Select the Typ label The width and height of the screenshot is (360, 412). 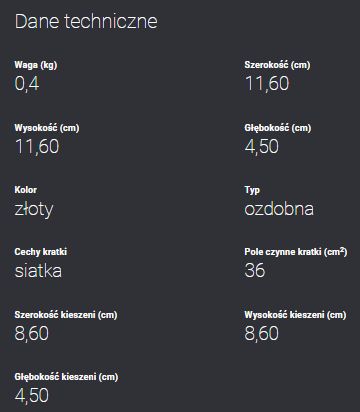tap(252, 190)
